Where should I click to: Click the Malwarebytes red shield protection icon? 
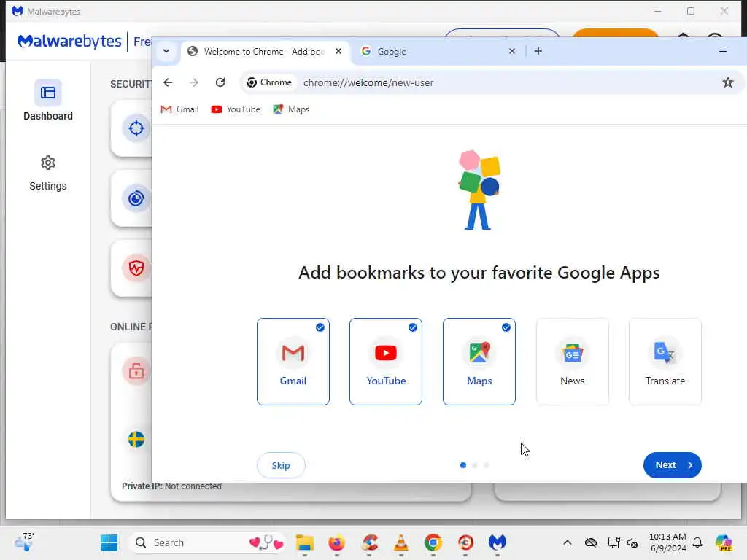click(136, 268)
